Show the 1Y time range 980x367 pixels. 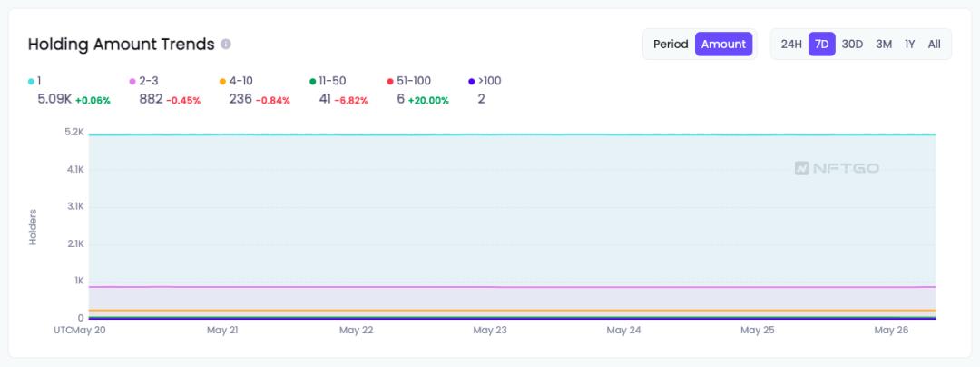[x=909, y=44]
